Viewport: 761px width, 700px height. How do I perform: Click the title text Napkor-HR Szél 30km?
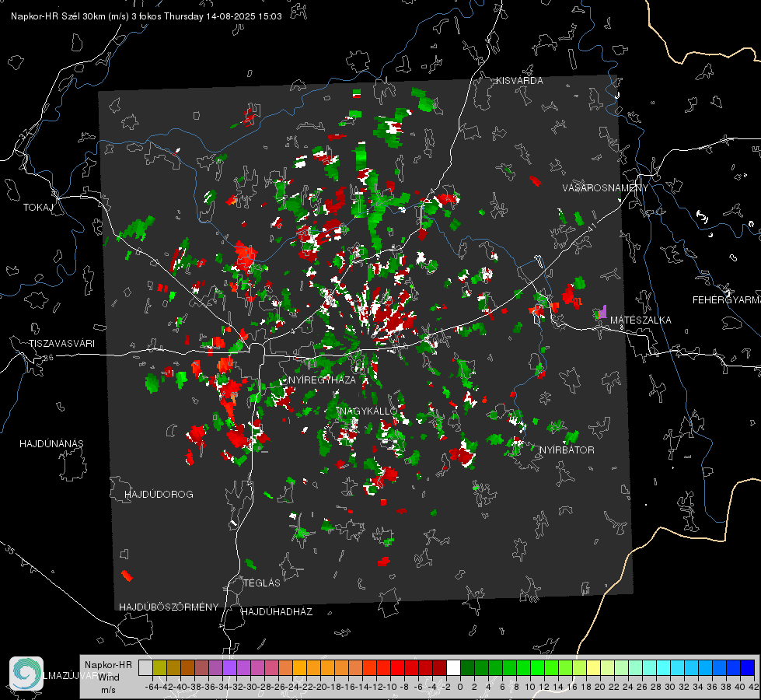coord(60,16)
